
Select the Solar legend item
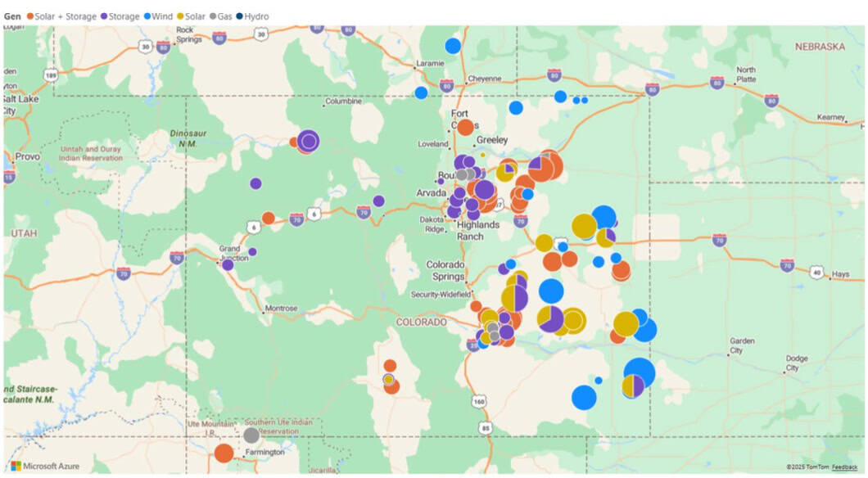[x=192, y=16]
